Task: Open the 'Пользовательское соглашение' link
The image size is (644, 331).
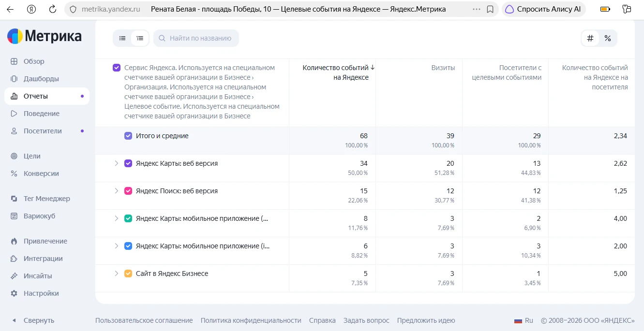Action: (144, 320)
